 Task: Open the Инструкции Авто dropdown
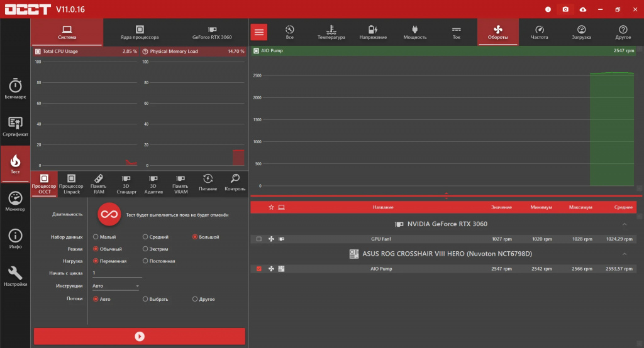[116, 286]
